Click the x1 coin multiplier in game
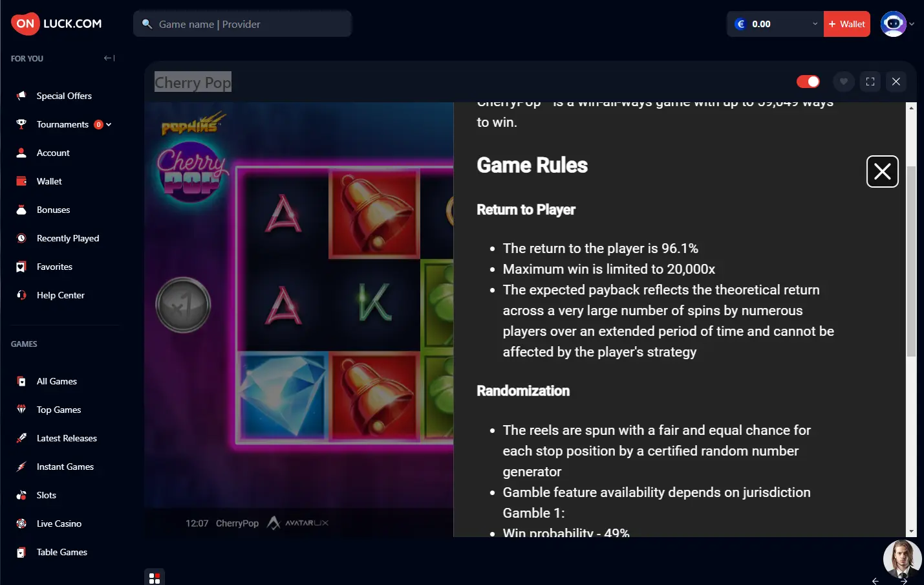Viewport: 924px width, 585px height. [183, 305]
